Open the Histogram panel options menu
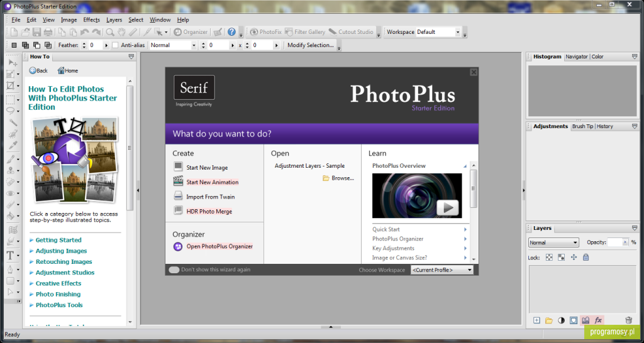 (x=635, y=57)
